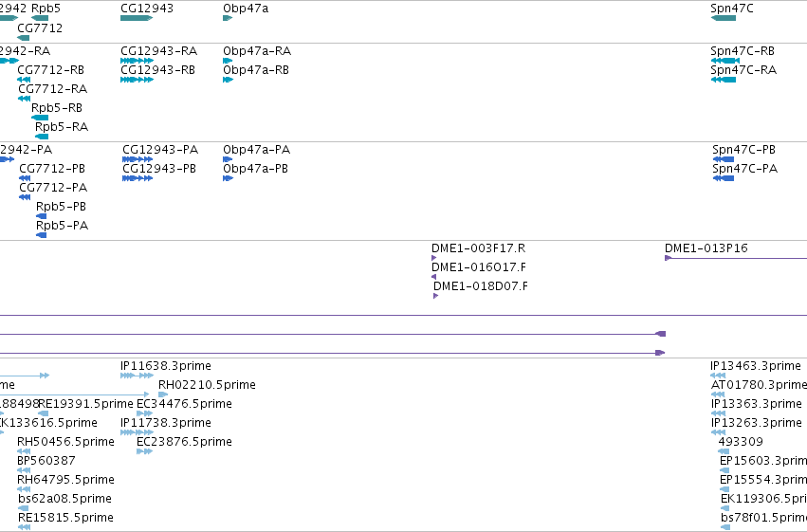Click EST EC34476.5prime
Screen dimensions: 807x532
click(x=145, y=413)
